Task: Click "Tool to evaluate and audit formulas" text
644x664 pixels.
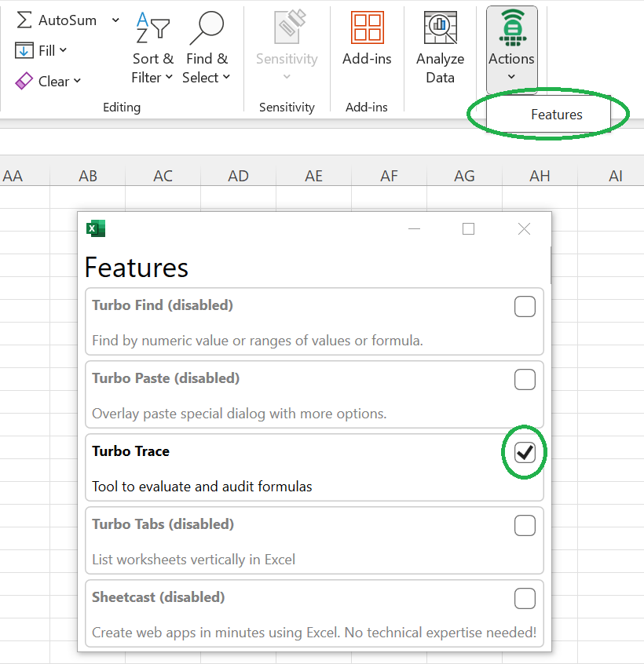Action: point(202,487)
